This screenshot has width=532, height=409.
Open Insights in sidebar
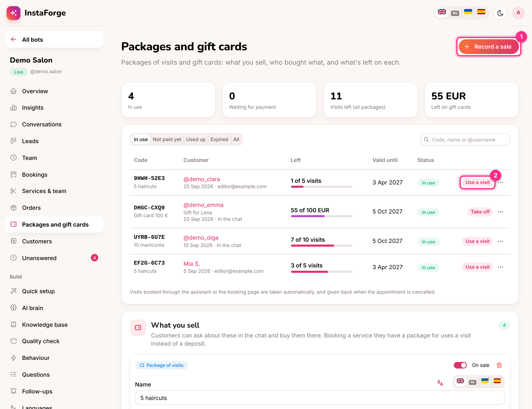point(54,108)
